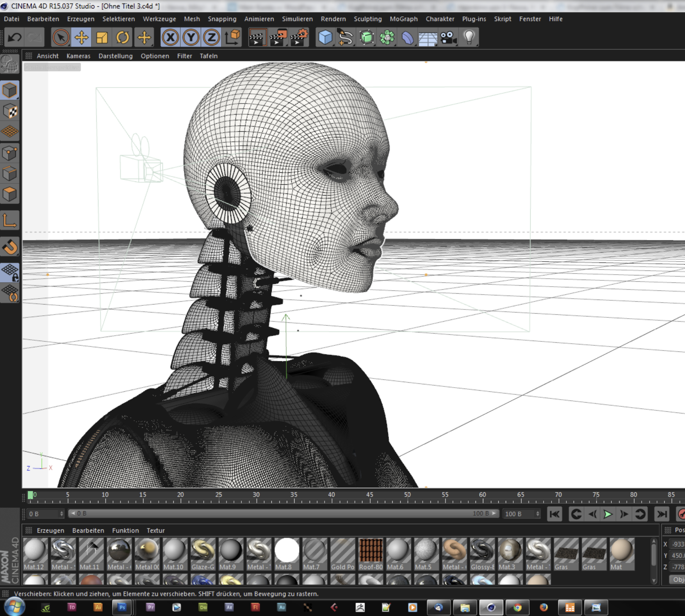This screenshot has width=685, height=616.
Task: Open the Rendern menu
Action: coord(333,19)
